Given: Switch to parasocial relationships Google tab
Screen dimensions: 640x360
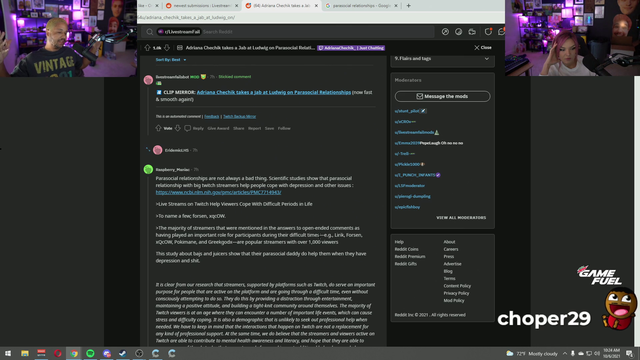Looking at the screenshot, I should click(362, 6).
